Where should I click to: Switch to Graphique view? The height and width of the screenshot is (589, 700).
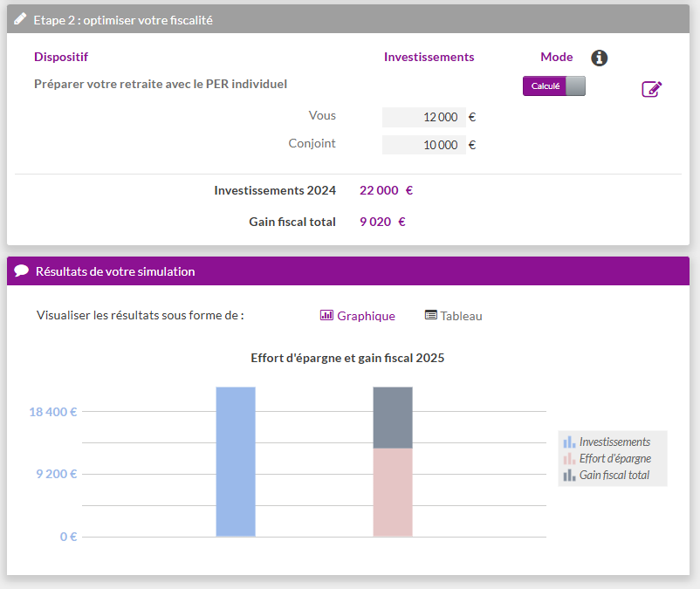coord(358,316)
